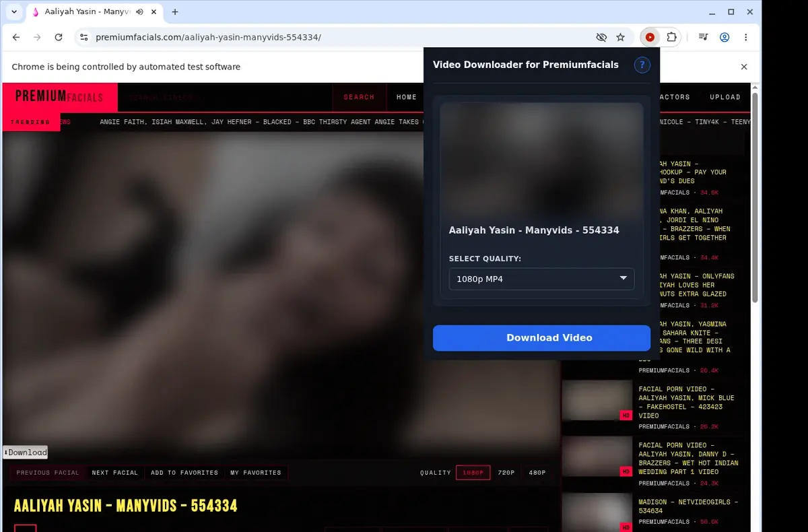Click thumbnail beside FakeHostel 423423 entry
The image size is (808, 532).
[x=597, y=401]
